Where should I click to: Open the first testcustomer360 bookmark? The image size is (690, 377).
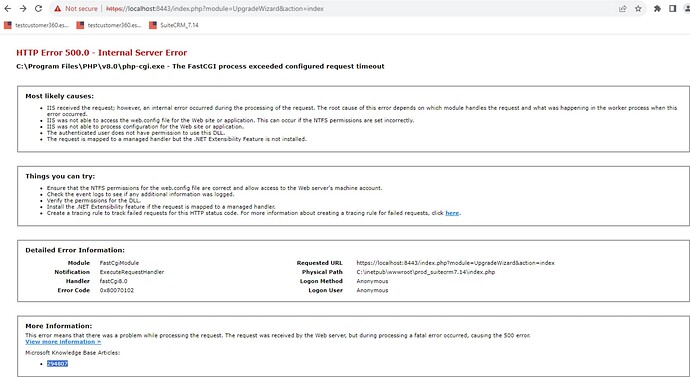(37, 26)
